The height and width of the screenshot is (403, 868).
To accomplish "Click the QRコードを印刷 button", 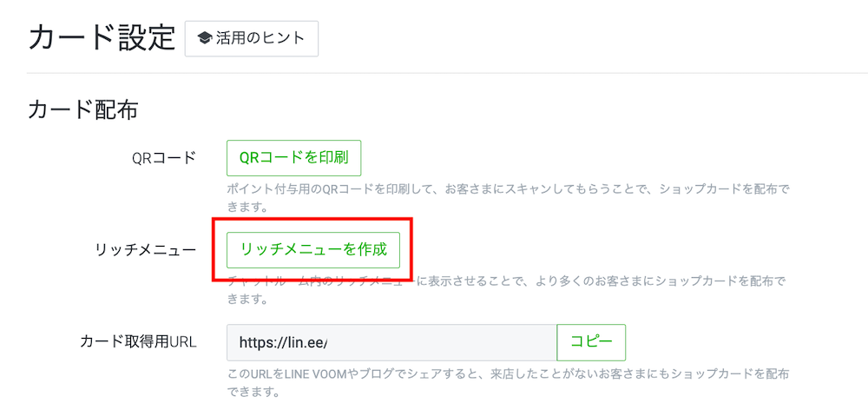I will point(294,158).
